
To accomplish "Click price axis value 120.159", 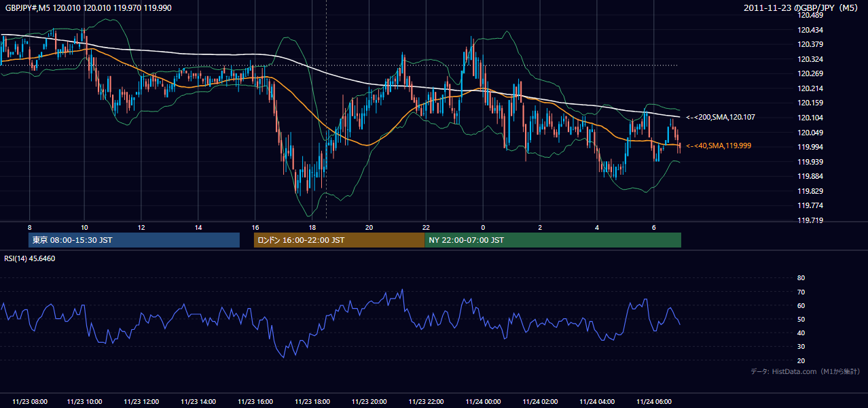I will tap(810, 103).
